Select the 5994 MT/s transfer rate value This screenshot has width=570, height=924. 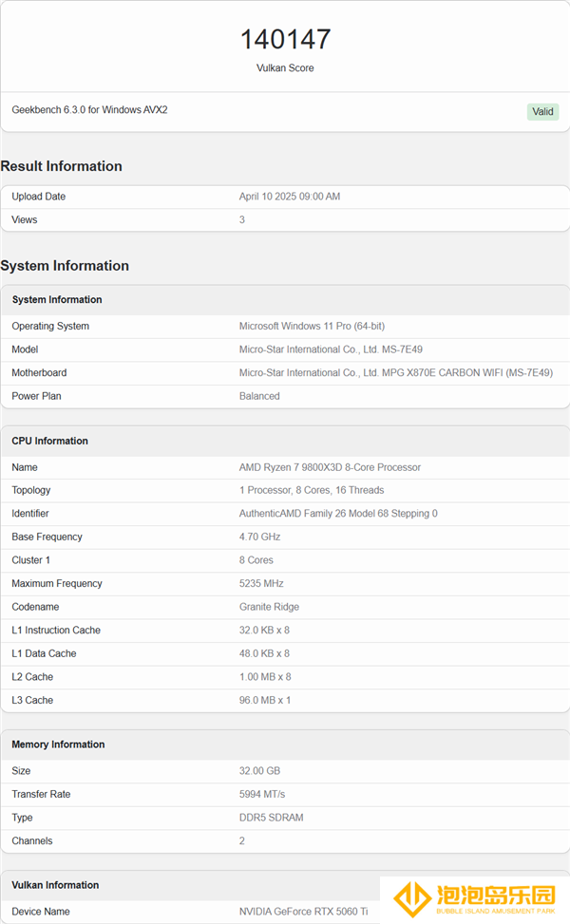(x=261, y=794)
